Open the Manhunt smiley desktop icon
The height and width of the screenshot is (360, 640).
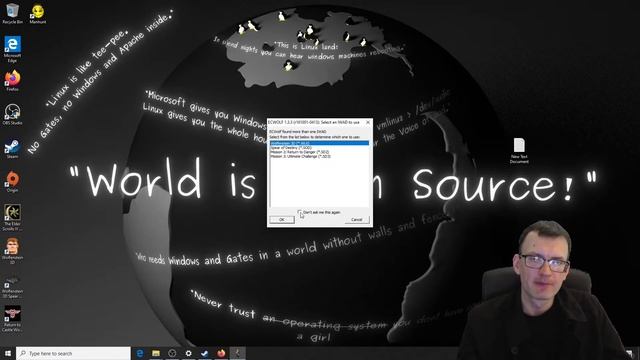tap(38, 13)
